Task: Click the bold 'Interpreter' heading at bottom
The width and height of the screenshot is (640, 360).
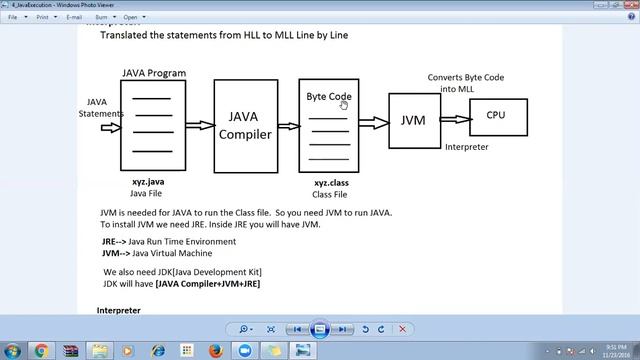Action: point(119,310)
